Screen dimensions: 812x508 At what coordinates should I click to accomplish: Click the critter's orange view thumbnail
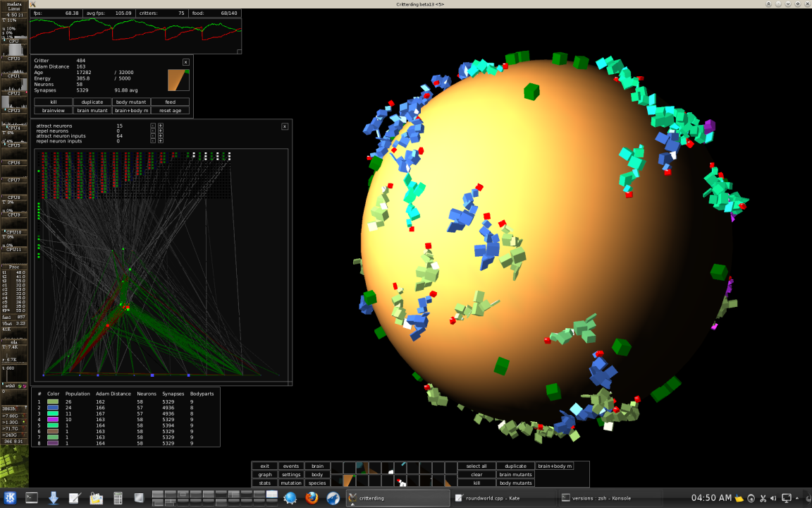(178, 80)
